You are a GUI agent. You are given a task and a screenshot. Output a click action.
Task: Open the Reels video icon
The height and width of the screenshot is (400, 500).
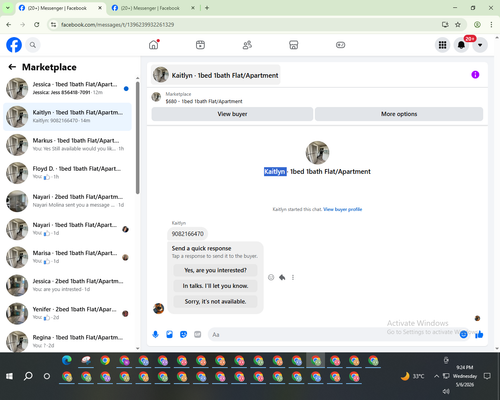click(200, 45)
